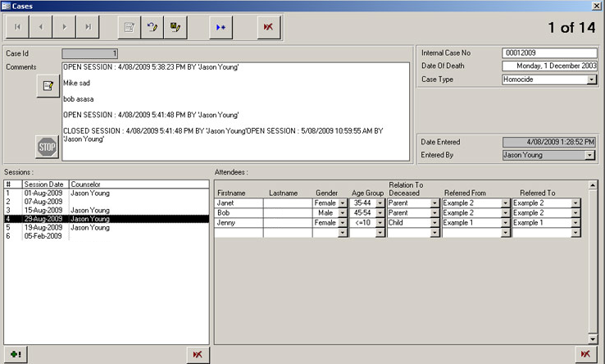
Task: Click the add session green plus icon
Action: [16, 354]
